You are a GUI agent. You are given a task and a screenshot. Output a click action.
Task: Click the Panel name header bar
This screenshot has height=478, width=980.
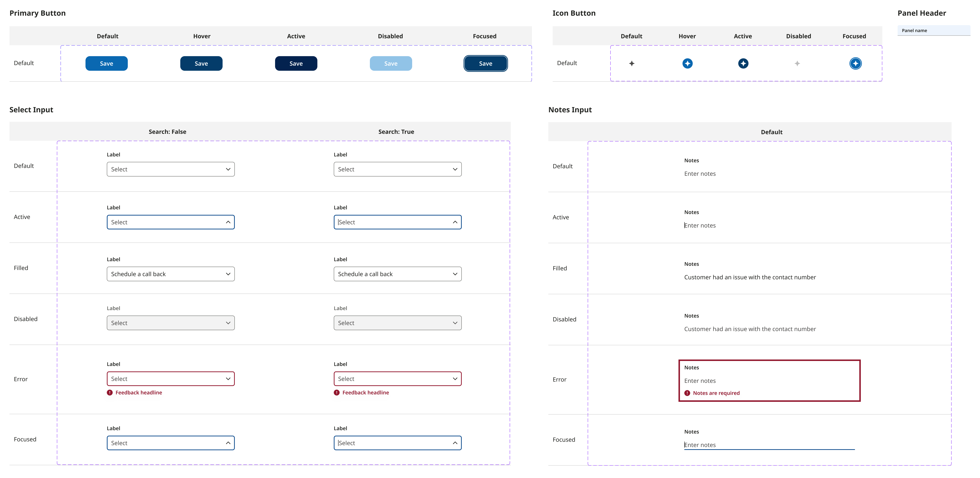pos(934,30)
